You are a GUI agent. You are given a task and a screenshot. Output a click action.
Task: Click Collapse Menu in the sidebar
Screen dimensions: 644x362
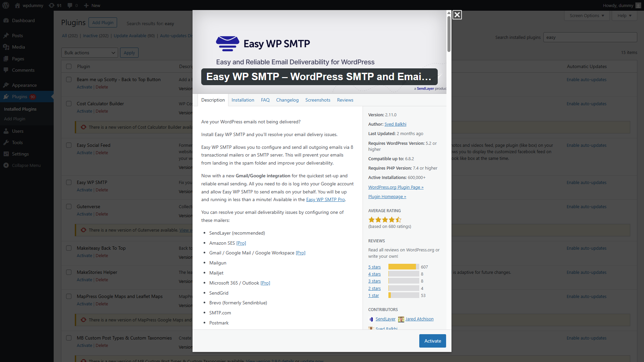click(x=27, y=165)
